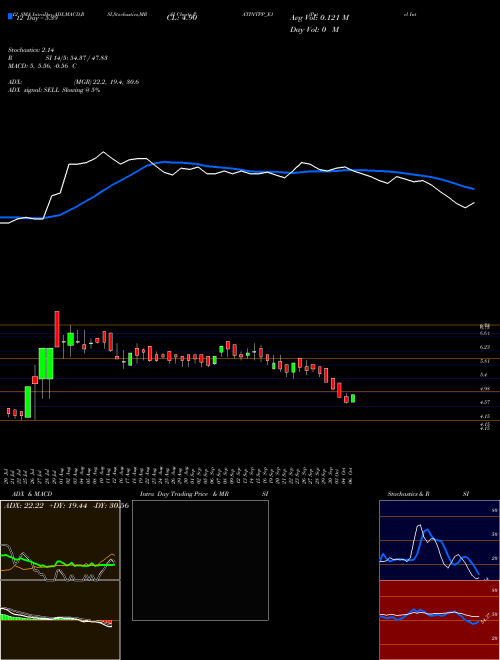Click the last green candlestick of the series
Viewport: 500px width, 660px height.
pos(353,398)
